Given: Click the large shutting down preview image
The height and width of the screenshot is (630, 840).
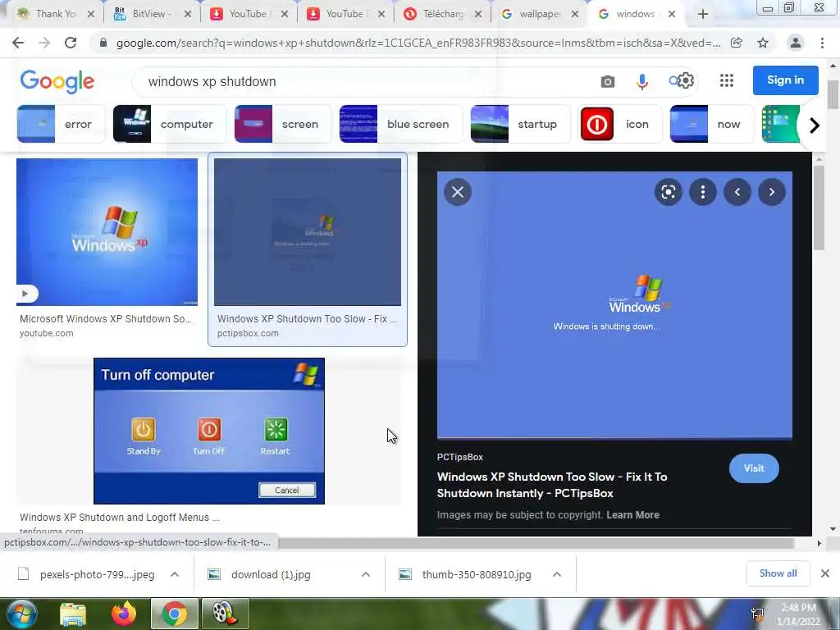Looking at the screenshot, I should point(614,305).
